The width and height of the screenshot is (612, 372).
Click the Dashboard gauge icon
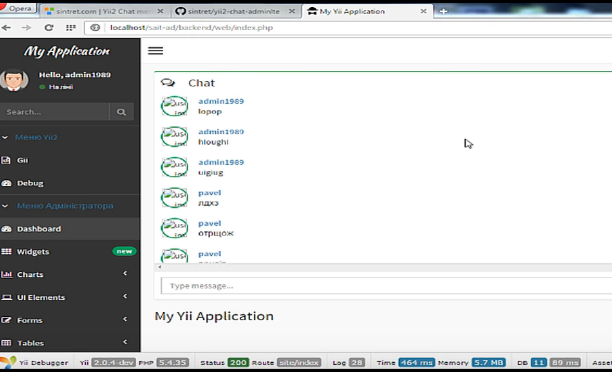coord(6,229)
